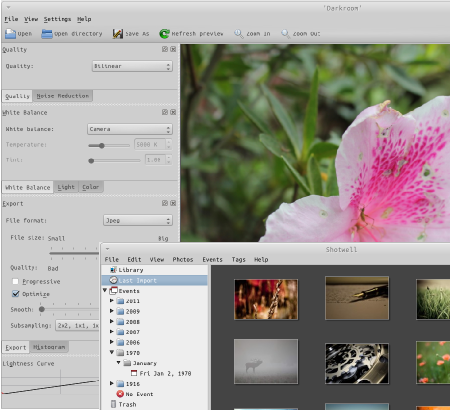Expand the 2011 events folder

tap(112, 301)
